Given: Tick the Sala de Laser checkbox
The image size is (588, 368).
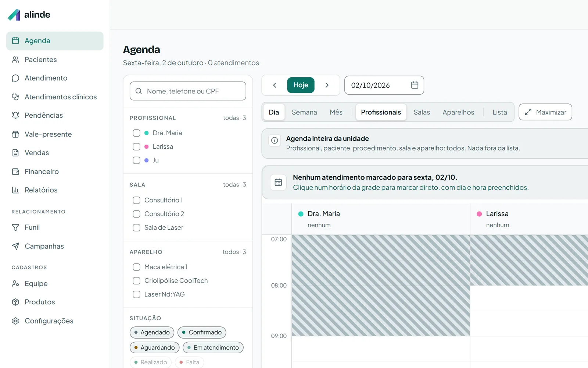Looking at the screenshot, I should [x=136, y=228].
